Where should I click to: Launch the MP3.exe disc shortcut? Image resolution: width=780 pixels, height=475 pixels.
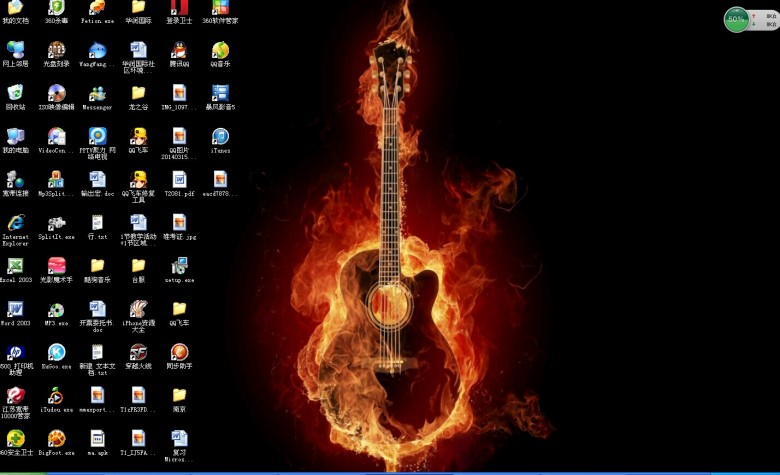pyautogui.click(x=56, y=309)
